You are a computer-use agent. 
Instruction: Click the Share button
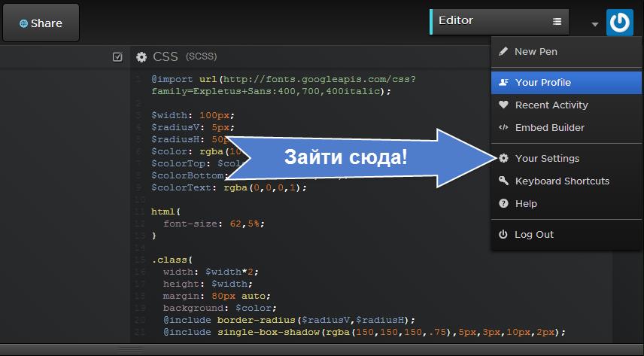(41, 23)
